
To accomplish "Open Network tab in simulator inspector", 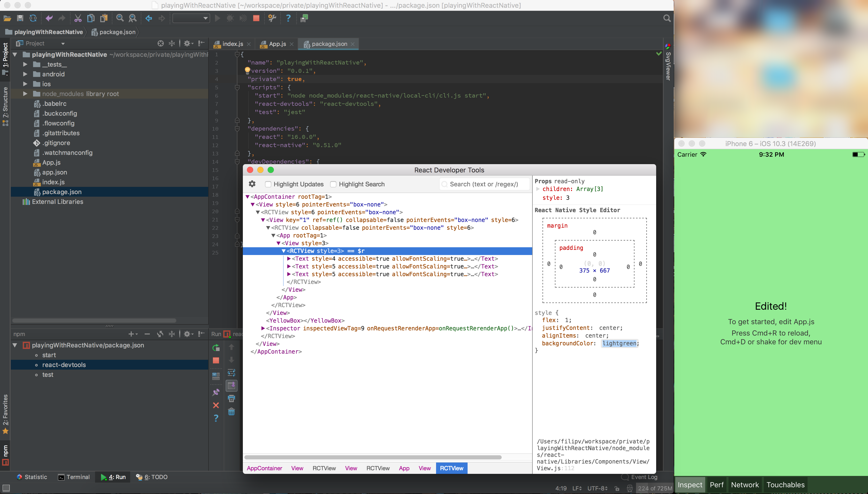I will pos(745,484).
